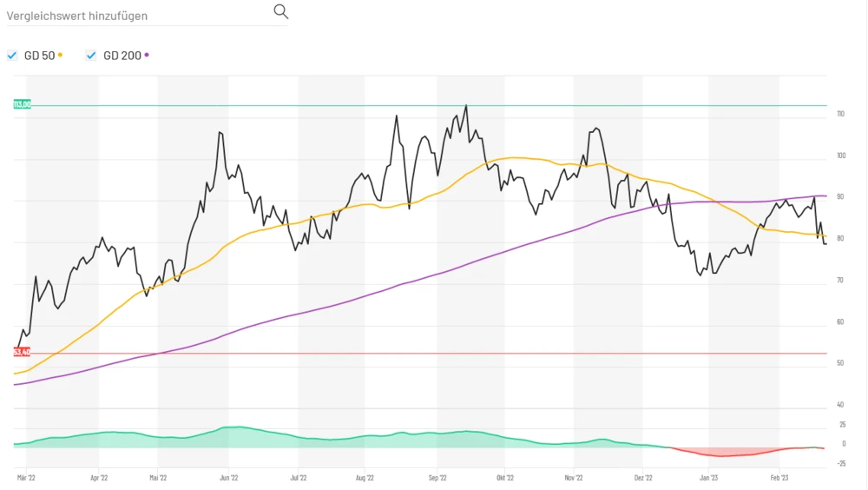The width and height of the screenshot is (868, 490).
Task: Click the Jun '22 time axis label
Action: [229, 477]
